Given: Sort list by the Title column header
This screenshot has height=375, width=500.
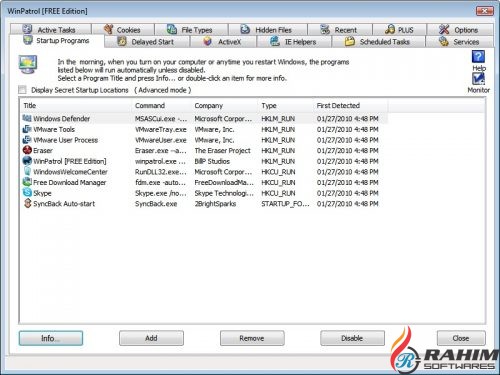Looking at the screenshot, I should tap(76, 106).
